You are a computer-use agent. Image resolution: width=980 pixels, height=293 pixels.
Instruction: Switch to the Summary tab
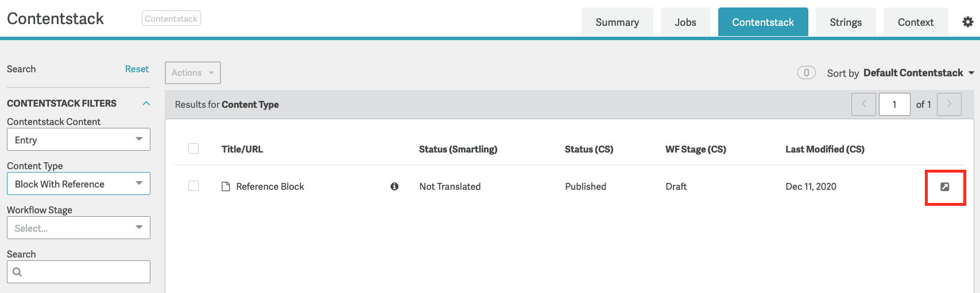[617, 22]
